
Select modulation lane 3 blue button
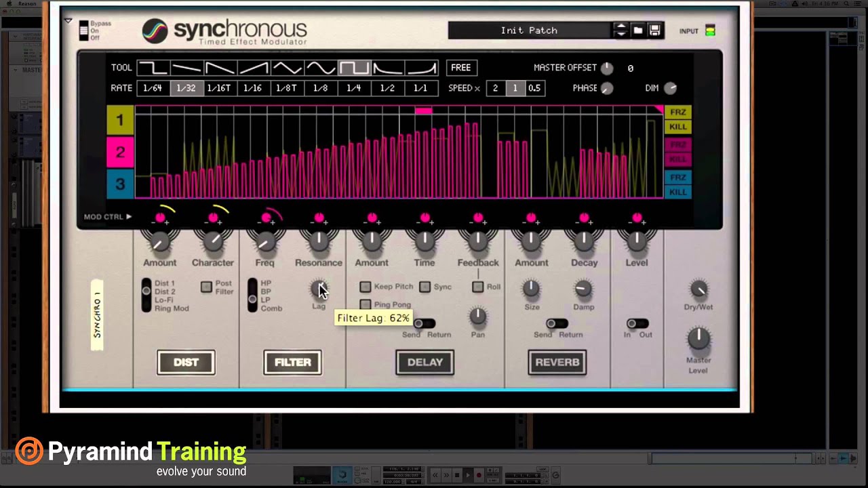120,184
